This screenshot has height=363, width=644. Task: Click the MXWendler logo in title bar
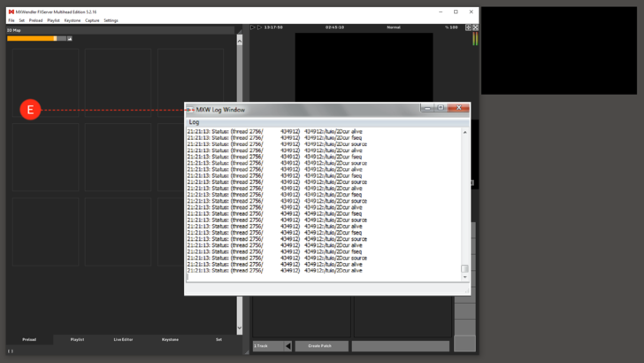pyautogui.click(x=11, y=12)
